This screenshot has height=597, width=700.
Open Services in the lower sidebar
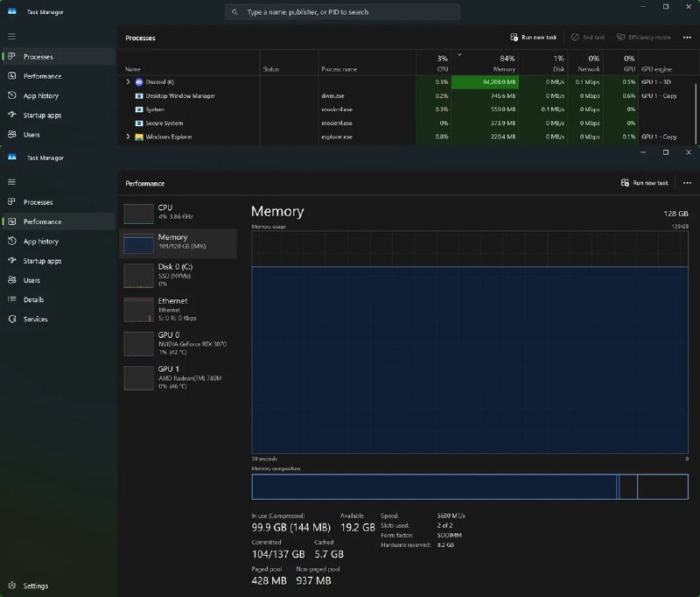click(35, 320)
